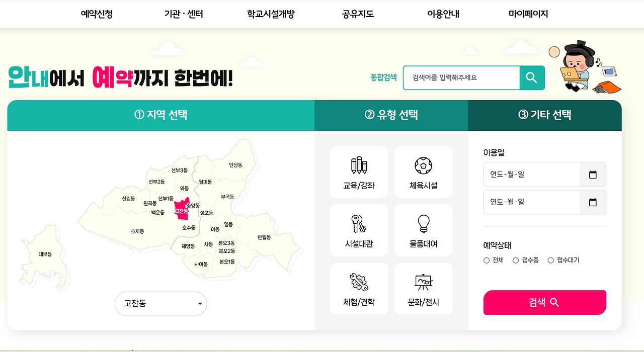Open the 마이페이지 menu
Image resolution: width=644 pixels, height=352 pixels.
[x=528, y=14]
